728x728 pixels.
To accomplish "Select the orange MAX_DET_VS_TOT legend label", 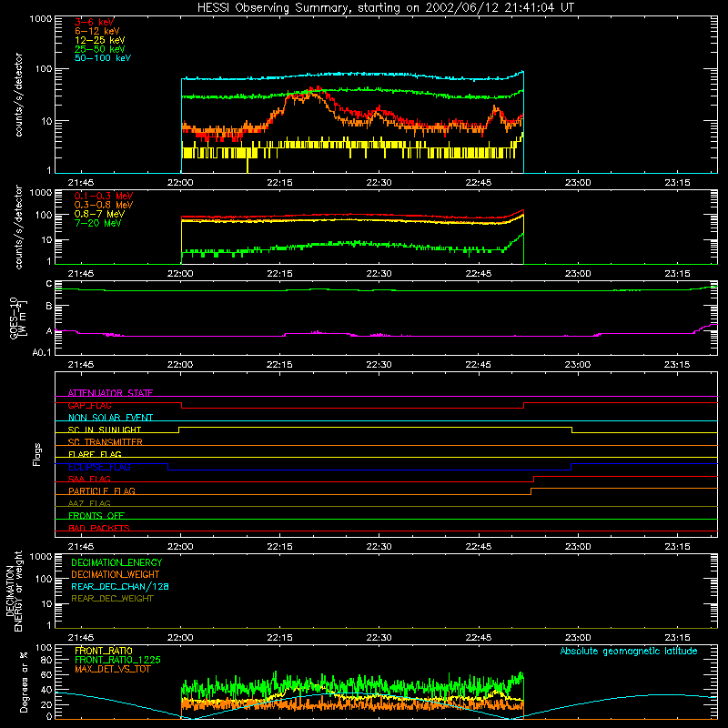I will tap(113, 669).
